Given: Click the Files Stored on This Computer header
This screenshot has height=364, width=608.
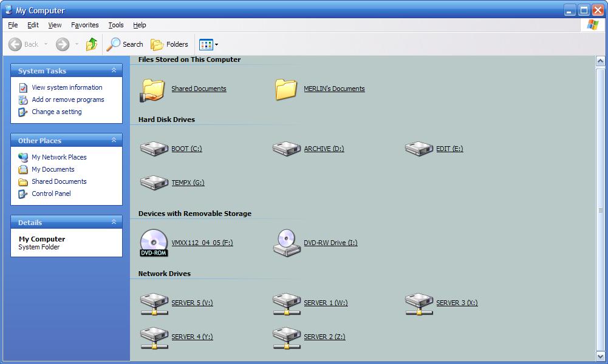Looking at the screenshot, I should [x=190, y=59].
